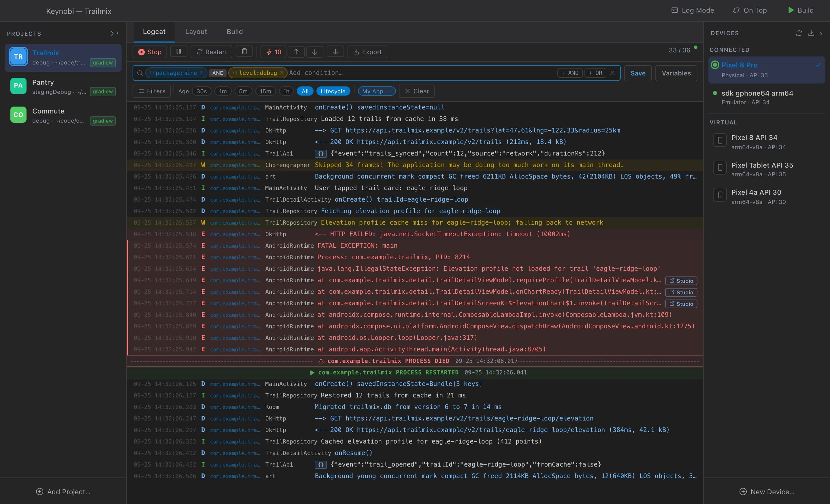Image resolution: width=830 pixels, height=504 pixels.
Task: Toggle the AND operator between conditions
Action: click(218, 73)
